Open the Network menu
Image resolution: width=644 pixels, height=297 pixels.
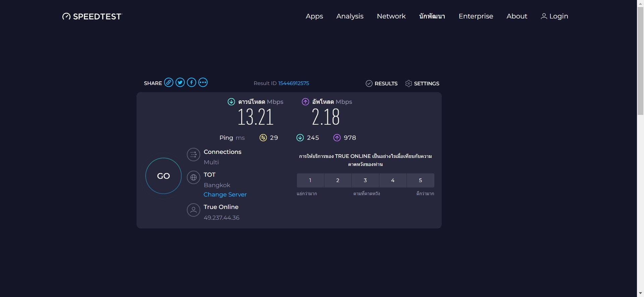tap(391, 16)
